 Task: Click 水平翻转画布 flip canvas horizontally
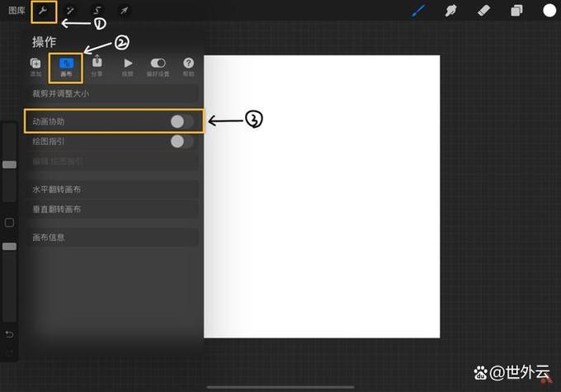click(113, 189)
